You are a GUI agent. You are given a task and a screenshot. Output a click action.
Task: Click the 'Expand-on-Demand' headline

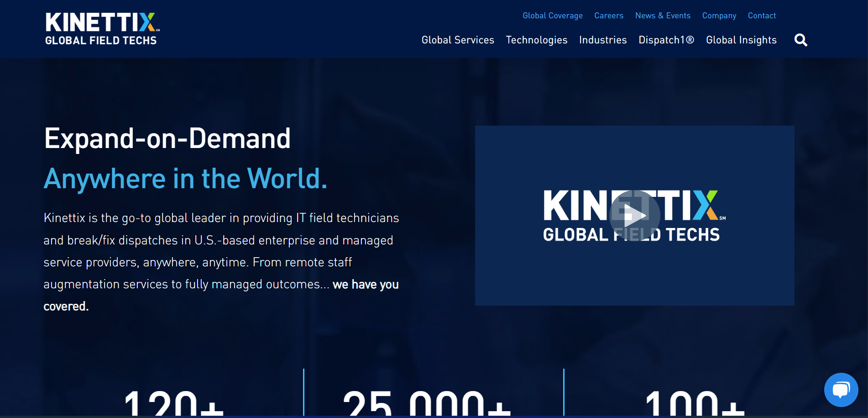[x=167, y=138]
